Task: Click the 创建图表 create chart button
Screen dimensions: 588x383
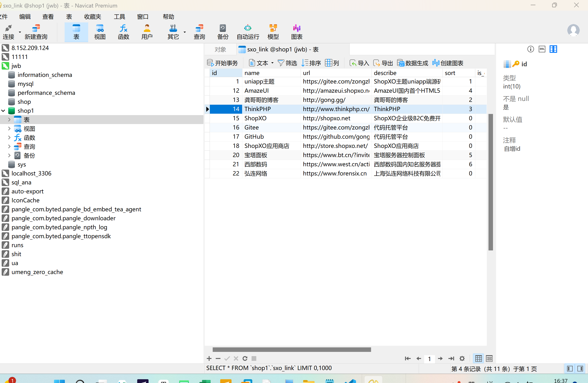Action: pos(447,63)
